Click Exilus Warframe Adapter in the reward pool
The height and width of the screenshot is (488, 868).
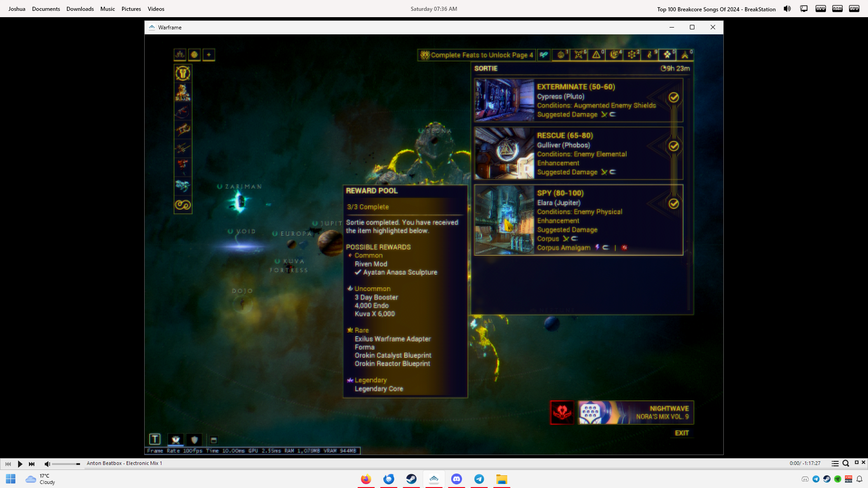point(393,339)
